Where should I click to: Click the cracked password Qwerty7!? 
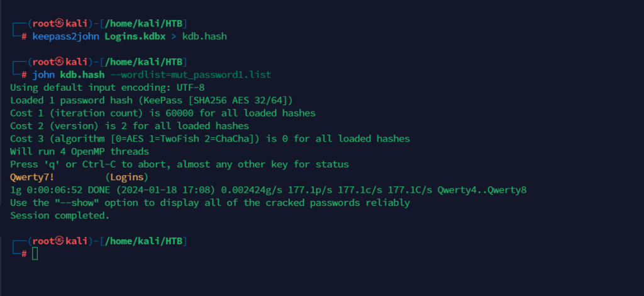(x=32, y=177)
